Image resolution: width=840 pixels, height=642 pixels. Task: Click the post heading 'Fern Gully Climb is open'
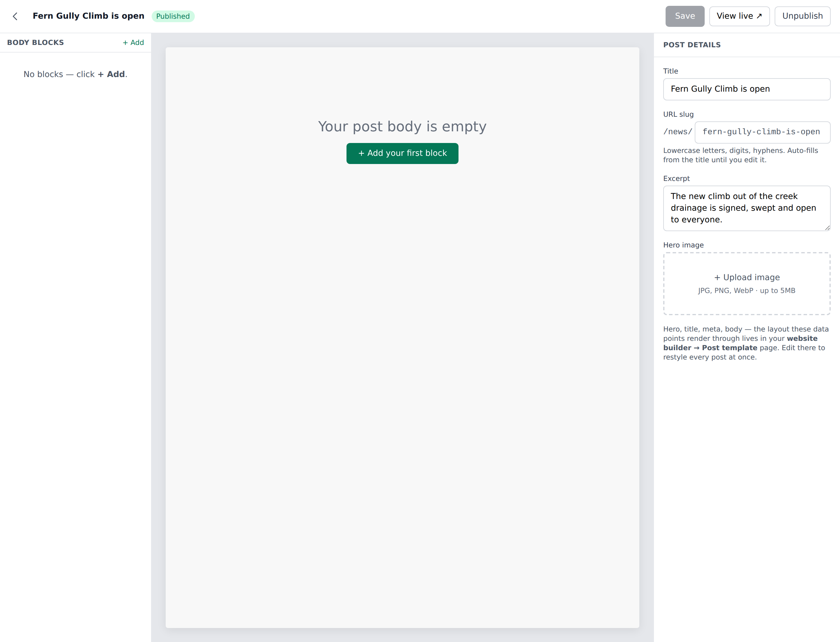(88, 16)
